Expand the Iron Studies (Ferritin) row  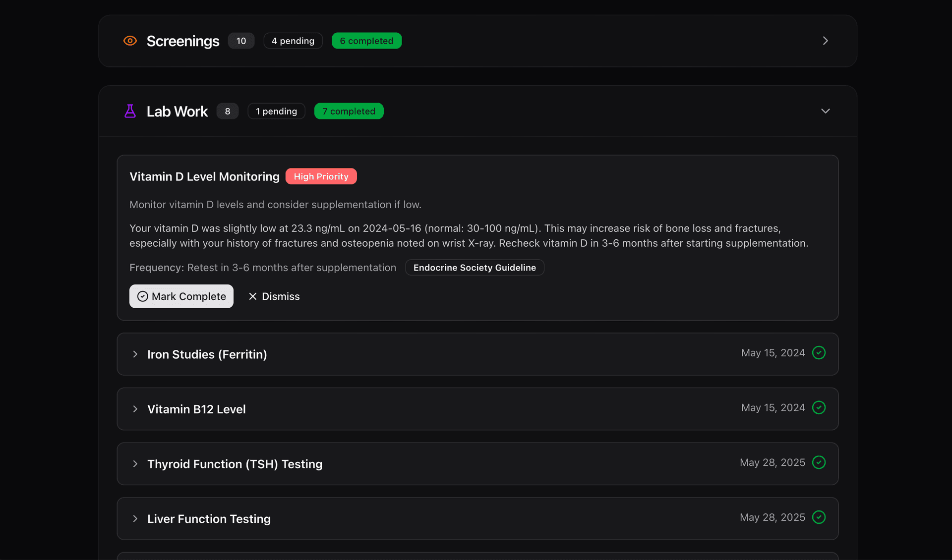tap(135, 354)
